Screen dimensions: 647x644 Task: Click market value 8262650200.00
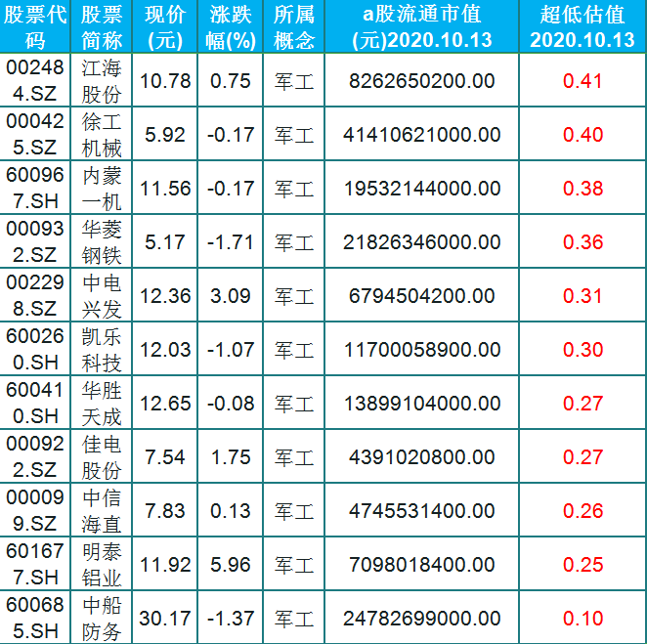click(x=421, y=81)
